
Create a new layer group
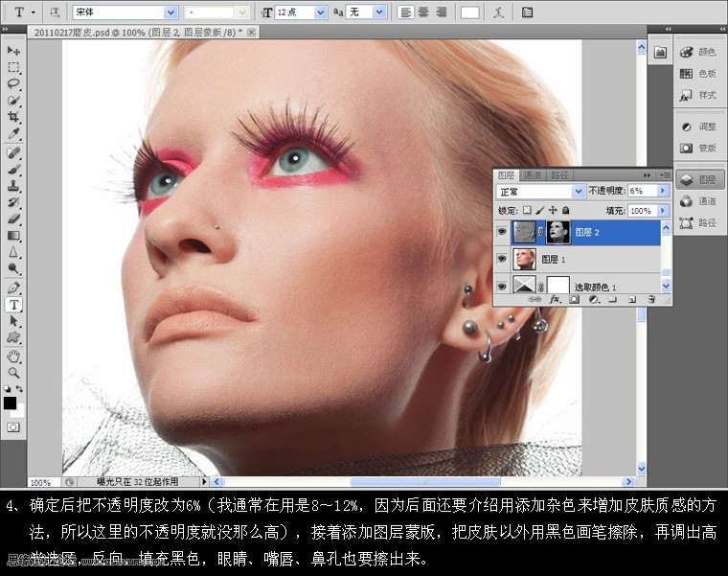pyautogui.click(x=613, y=300)
